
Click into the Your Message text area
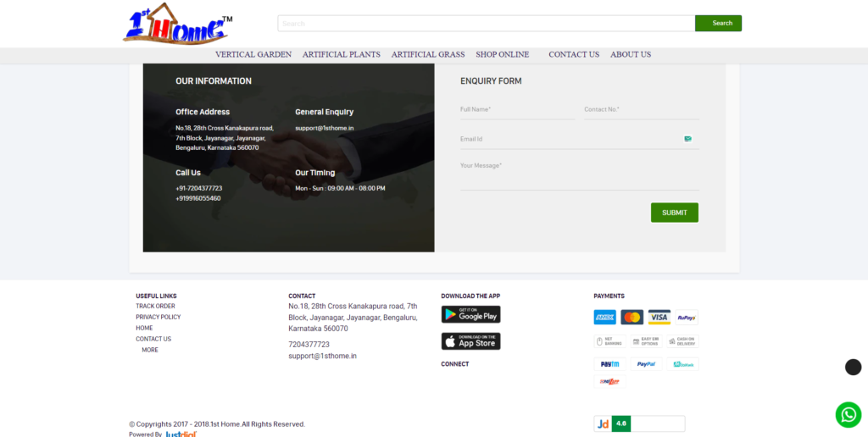click(580, 174)
